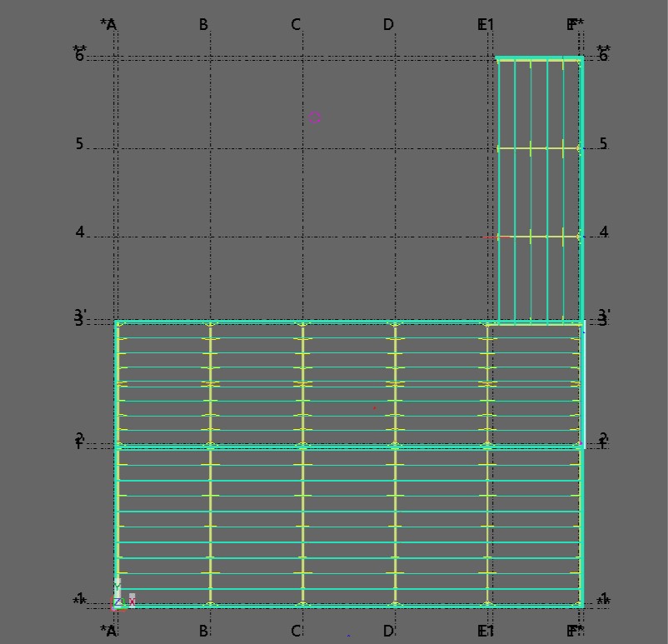Click the top grid label B
Screen dimensions: 668x644
pyautogui.click(x=203, y=25)
